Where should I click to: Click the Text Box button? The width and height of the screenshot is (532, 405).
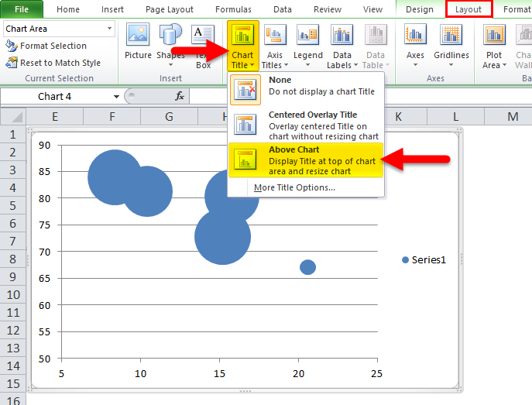[x=203, y=45]
